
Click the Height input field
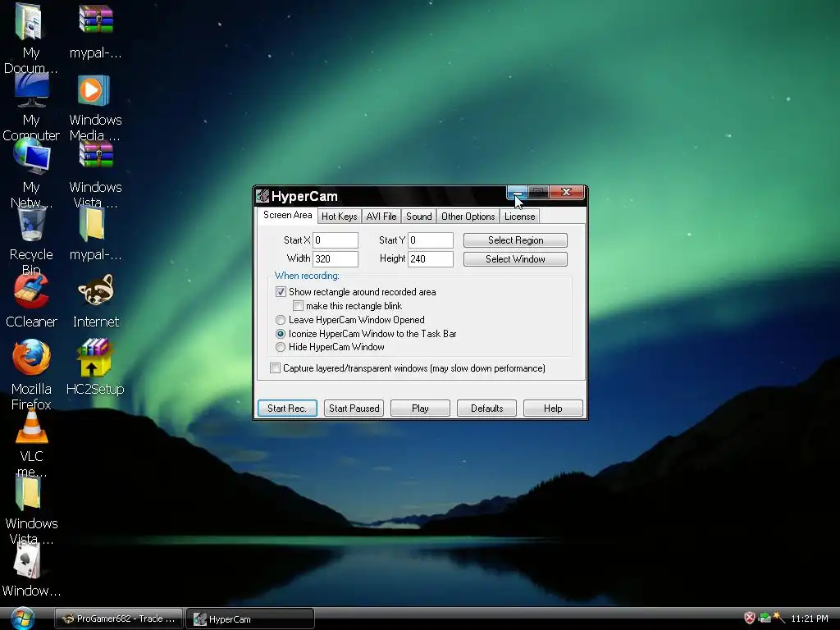click(431, 259)
